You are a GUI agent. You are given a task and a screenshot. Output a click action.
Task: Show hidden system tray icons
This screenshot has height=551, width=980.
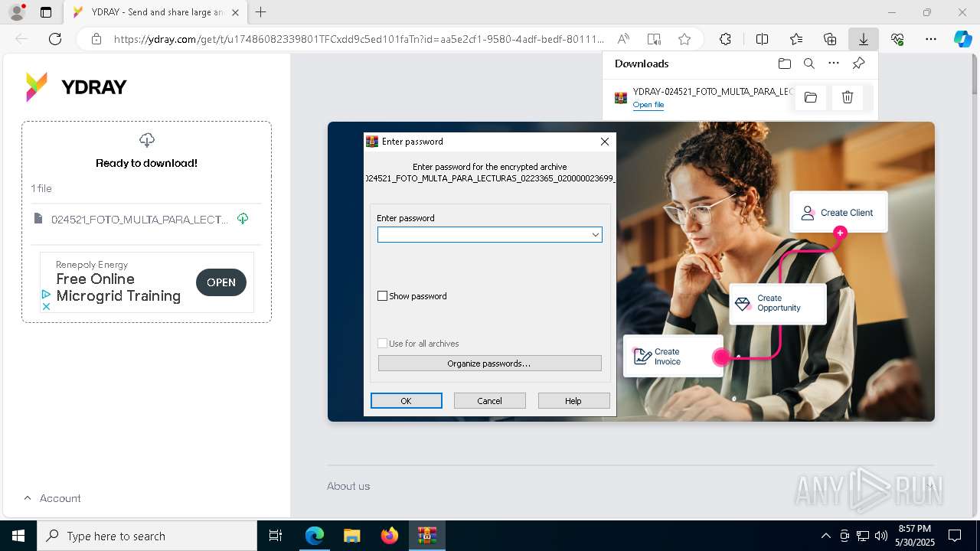825,536
